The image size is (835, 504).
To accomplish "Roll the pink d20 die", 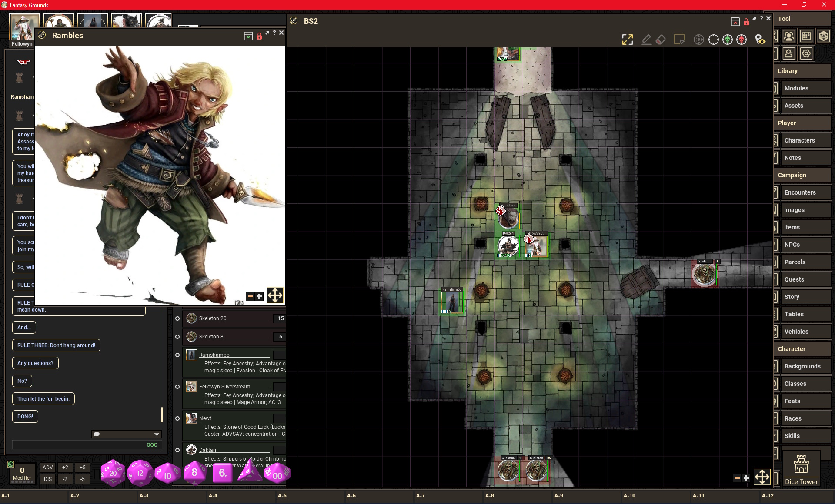I will pos(113,473).
